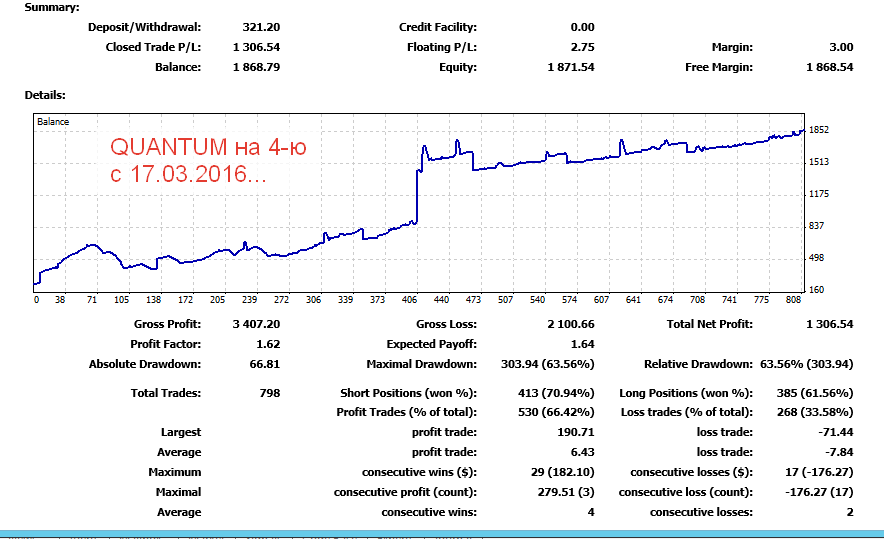Viewport: 884px width, 539px height.
Task: Click the Profit Trades value 530 (66.42%)
Action: point(556,412)
